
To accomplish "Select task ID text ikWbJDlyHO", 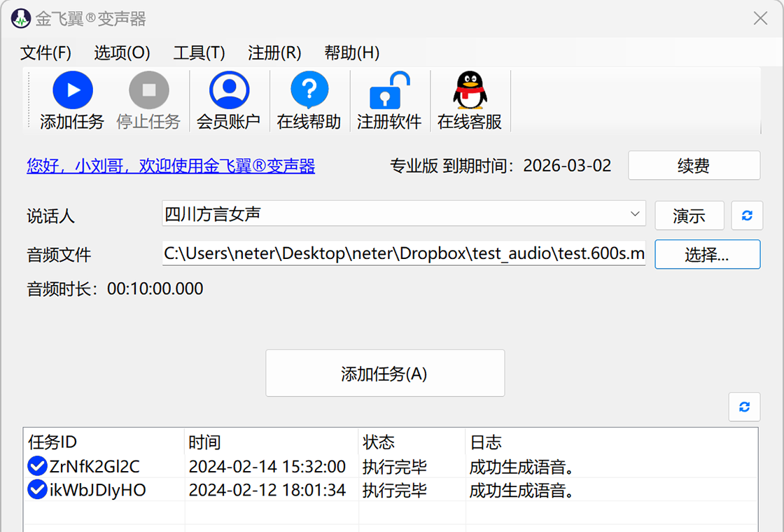I will click(x=97, y=490).
